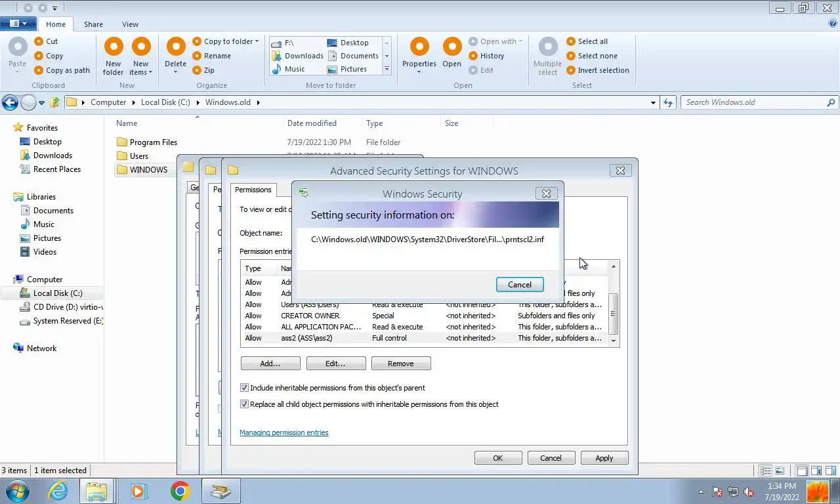This screenshot has height=504, width=840.
Task: Click the Open icon in the ribbon
Action: pyautogui.click(x=452, y=47)
